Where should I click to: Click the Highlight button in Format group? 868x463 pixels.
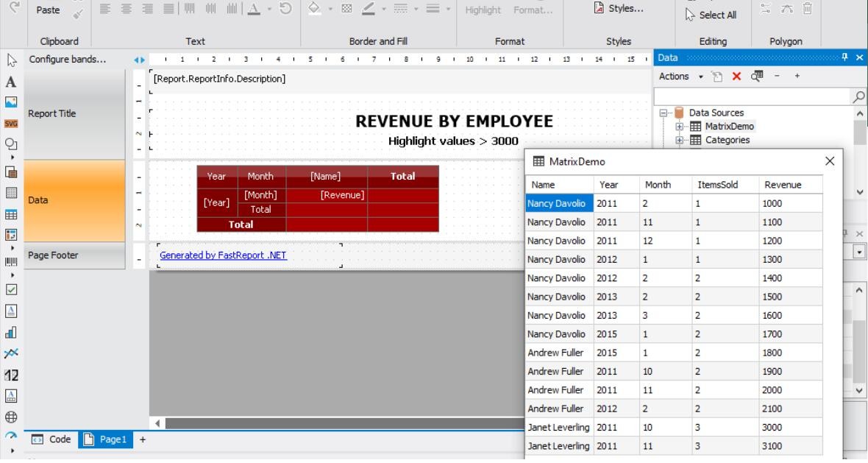tap(483, 10)
